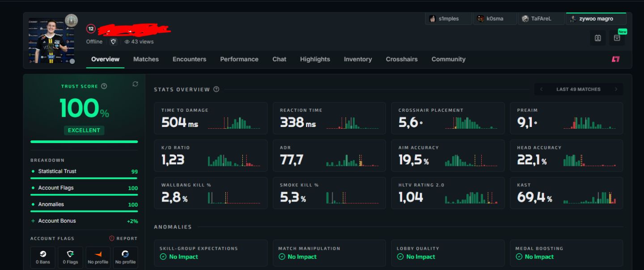644x270 pixels.
Task: Expand the Anomalies breakdown row
Action: click(x=84, y=205)
